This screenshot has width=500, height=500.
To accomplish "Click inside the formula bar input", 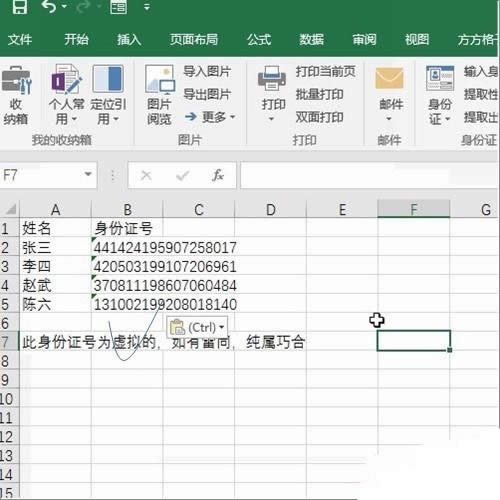I will [369, 175].
